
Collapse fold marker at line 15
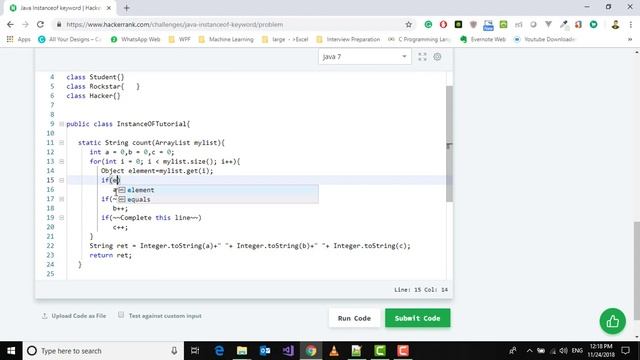(x=62, y=180)
